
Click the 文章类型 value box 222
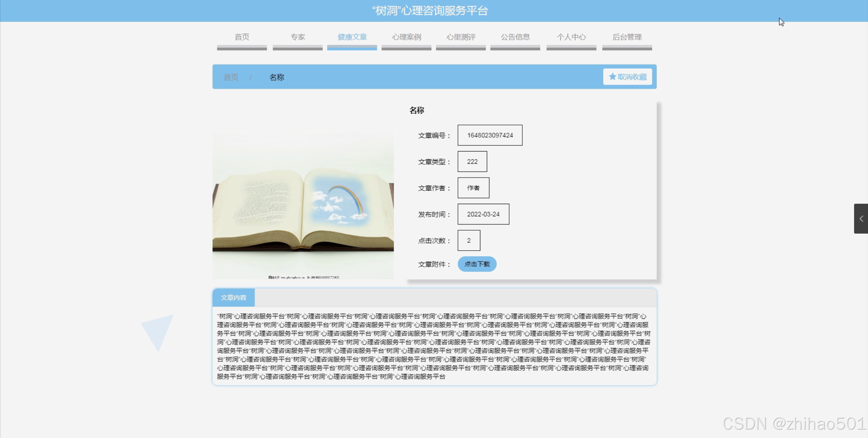[472, 162]
